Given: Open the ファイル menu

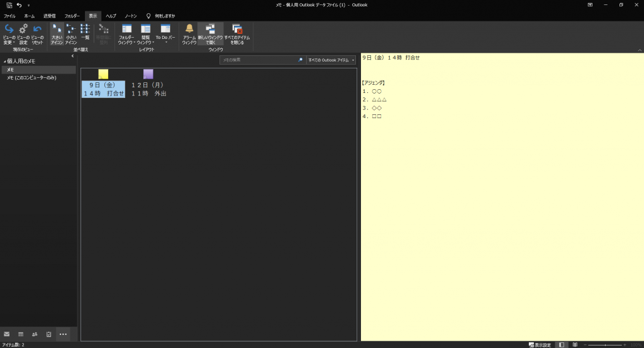Looking at the screenshot, I should pyautogui.click(x=9, y=16).
